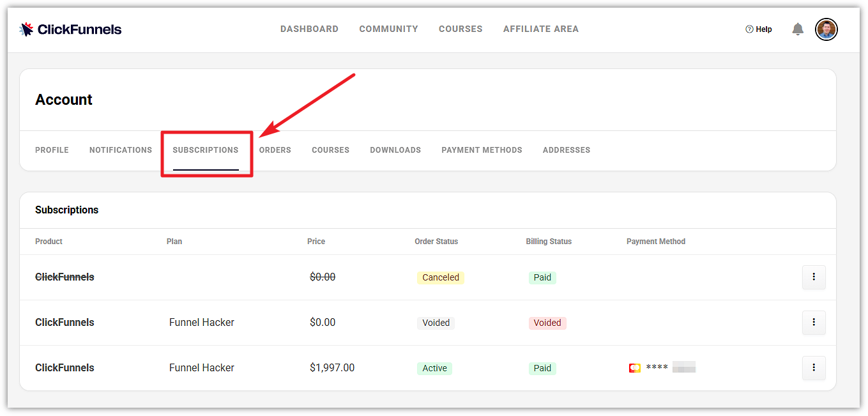Open actions menu for the active $1,997.00 subscription
The height and width of the screenshot is (416, 868).
click(x=814, y=368)
